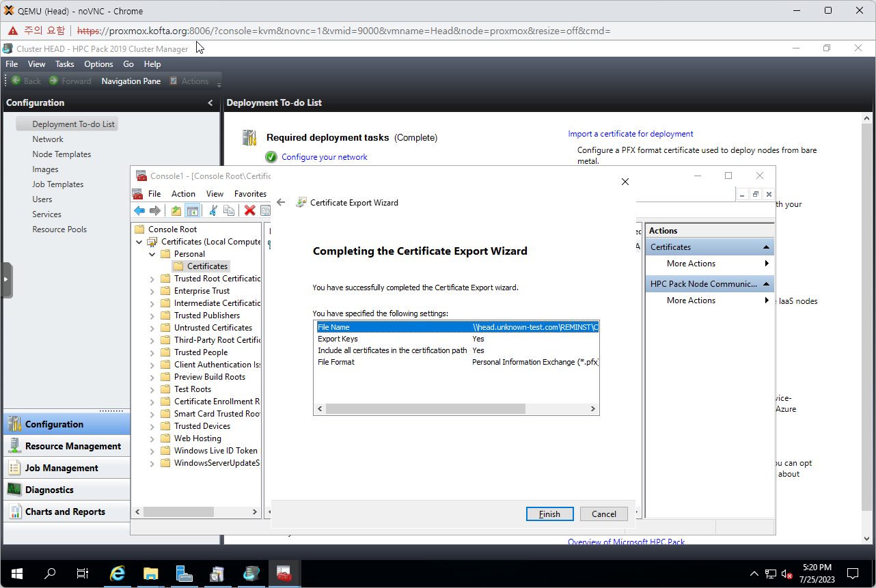Screen dimensions: 876x588
Task: Click Finish to complete certificate export
Action: pos(549,514)
